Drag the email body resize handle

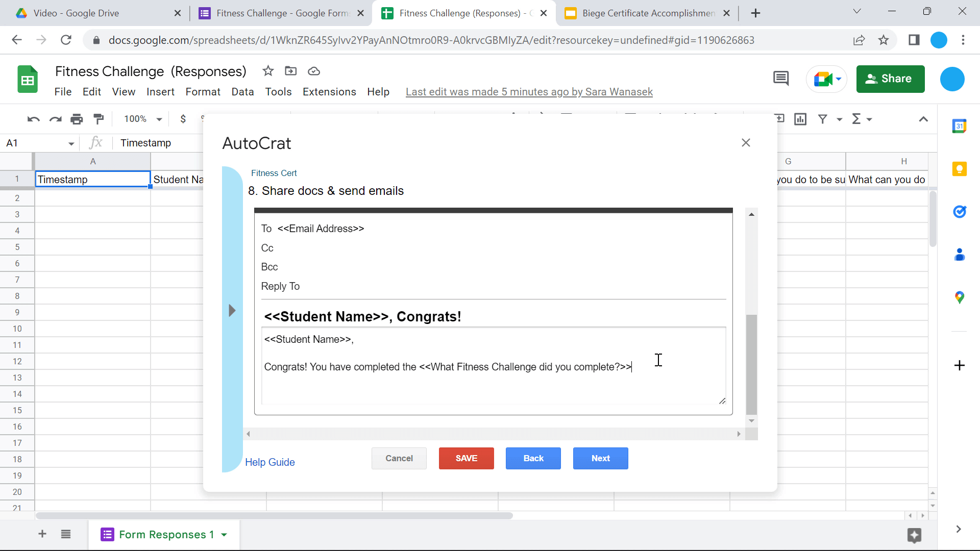click(x=722, y=401)
